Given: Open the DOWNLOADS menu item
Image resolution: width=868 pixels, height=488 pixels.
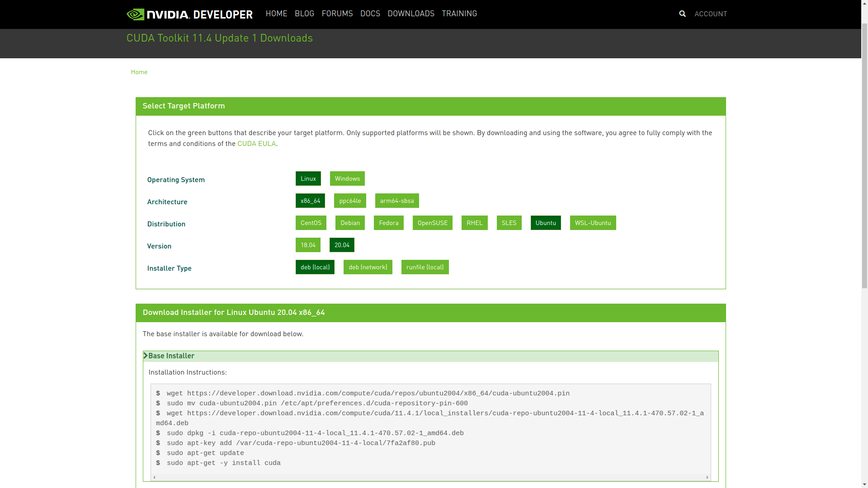Looking at the screenshot, I should (410, 14).
